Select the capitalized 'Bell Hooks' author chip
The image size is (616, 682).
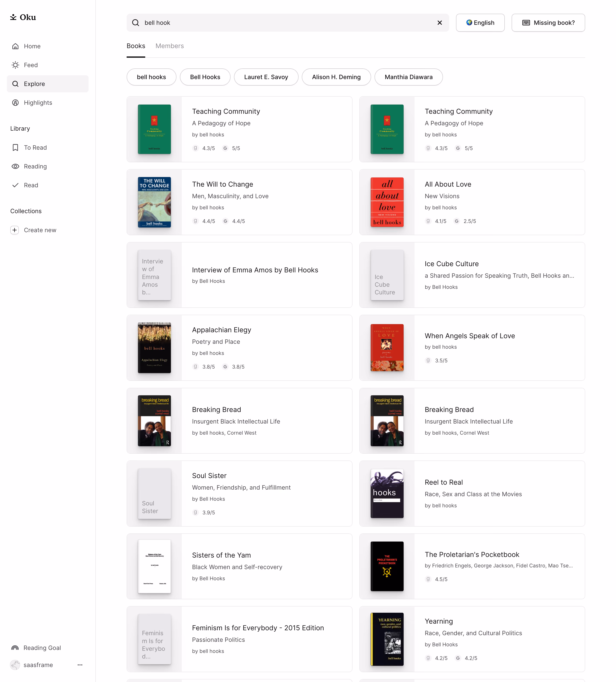point(205,77)
